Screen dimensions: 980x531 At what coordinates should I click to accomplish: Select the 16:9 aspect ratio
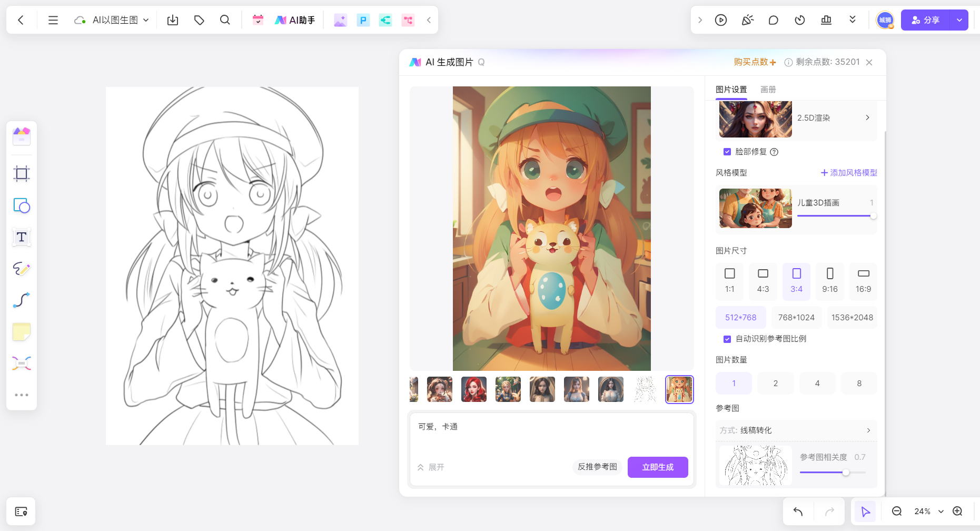[x=864, y=281]
